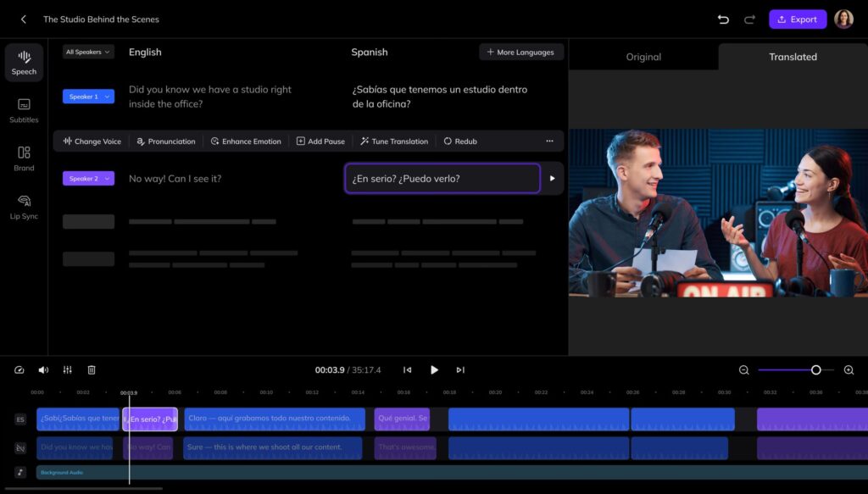The height and width of the screenshot is (494, 868).
Task: Open the Speech panel
Action: pyautogui.click(x=24, y=62)
